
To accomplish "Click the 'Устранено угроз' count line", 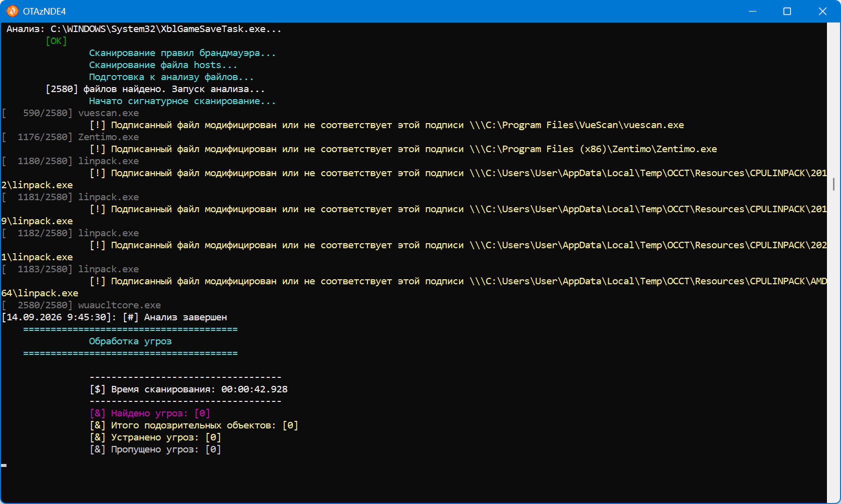I will [x=155, y=437].
